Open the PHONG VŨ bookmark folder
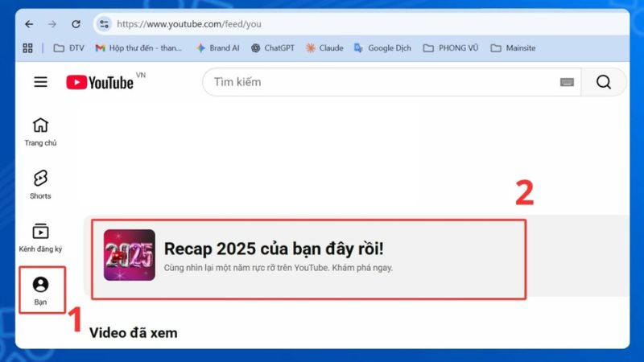The width and height of the screenshot is (644, 362). tap(451, 48)
